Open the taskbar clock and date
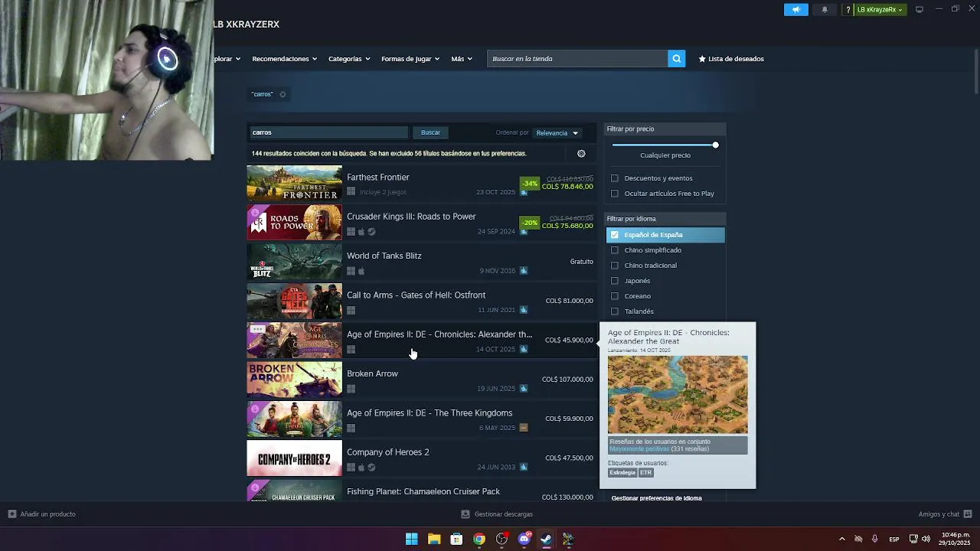980x551 pixels. pos(955,539)
